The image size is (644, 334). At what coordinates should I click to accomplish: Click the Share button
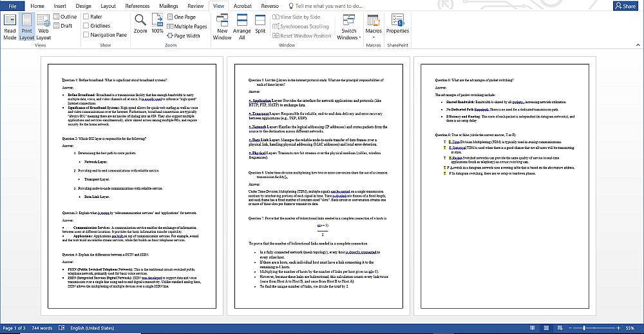click(x=625, y=6)
